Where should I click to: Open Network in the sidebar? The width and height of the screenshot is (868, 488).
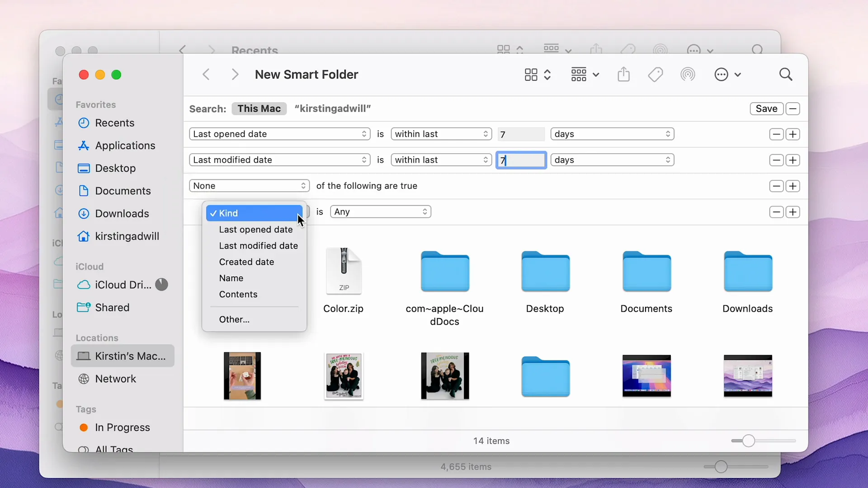coord(122,379)
